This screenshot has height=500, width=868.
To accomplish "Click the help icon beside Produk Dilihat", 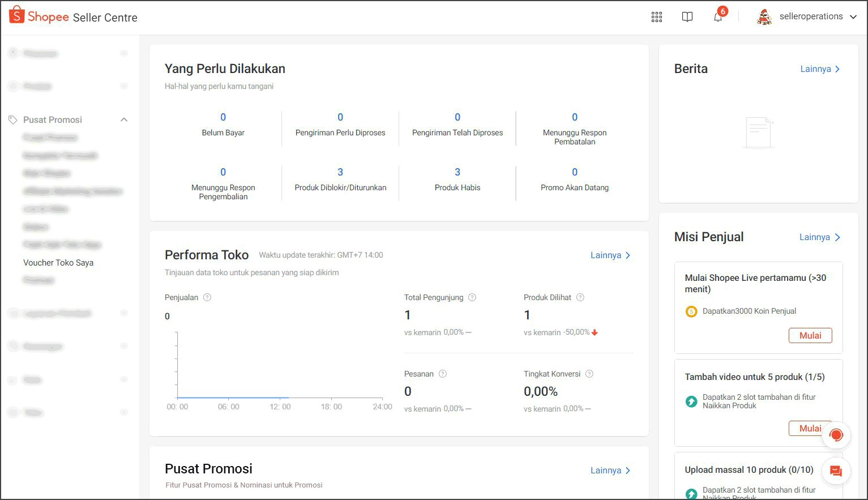I will pyautogui.click(x=580, y=297).
